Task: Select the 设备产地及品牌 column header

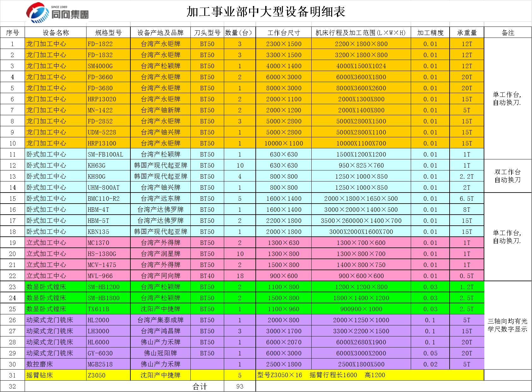Action: (160, 33)
